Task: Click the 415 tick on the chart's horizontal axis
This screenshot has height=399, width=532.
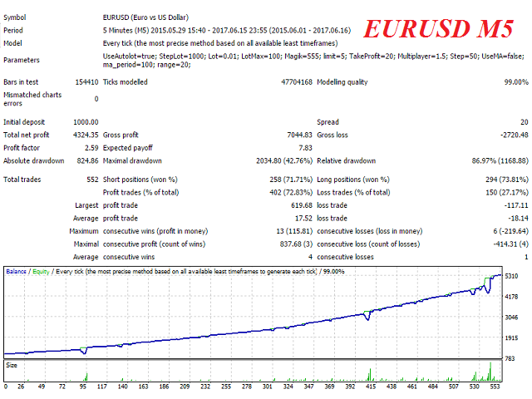Action: coord(371,386)
